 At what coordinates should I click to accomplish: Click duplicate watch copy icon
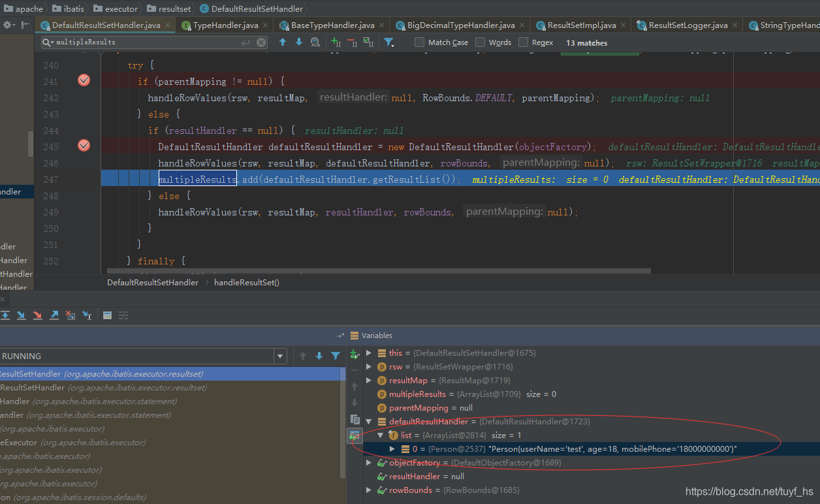(355, 419)
